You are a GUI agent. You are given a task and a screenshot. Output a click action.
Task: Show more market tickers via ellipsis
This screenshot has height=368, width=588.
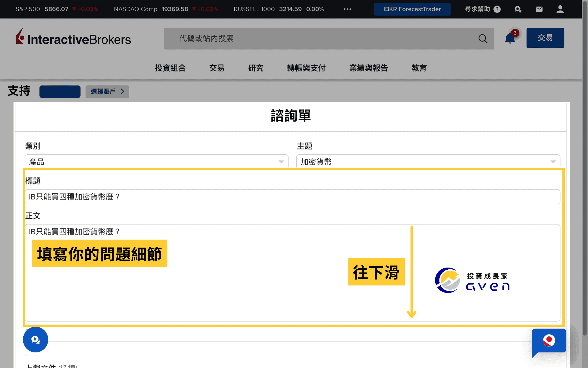click(347, 9)
